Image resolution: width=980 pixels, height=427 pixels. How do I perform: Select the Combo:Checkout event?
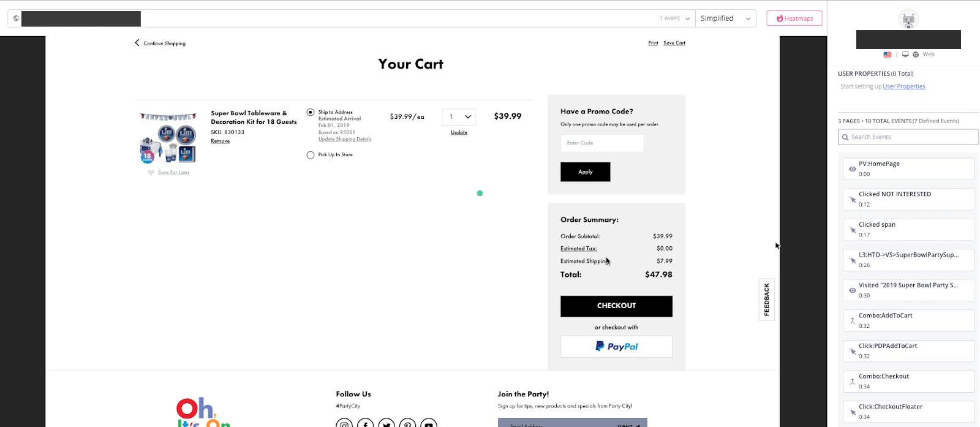pos(908,381)
